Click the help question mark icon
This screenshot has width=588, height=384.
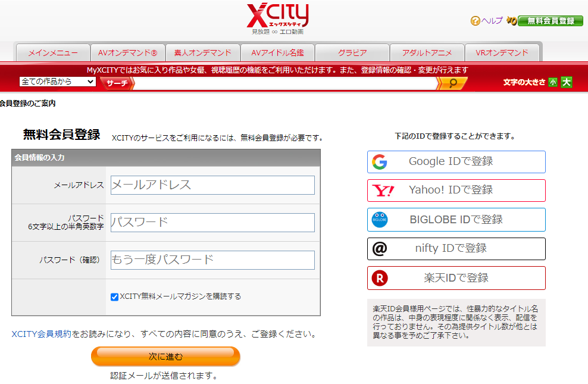pyautogui.click(x=475, y=21)
